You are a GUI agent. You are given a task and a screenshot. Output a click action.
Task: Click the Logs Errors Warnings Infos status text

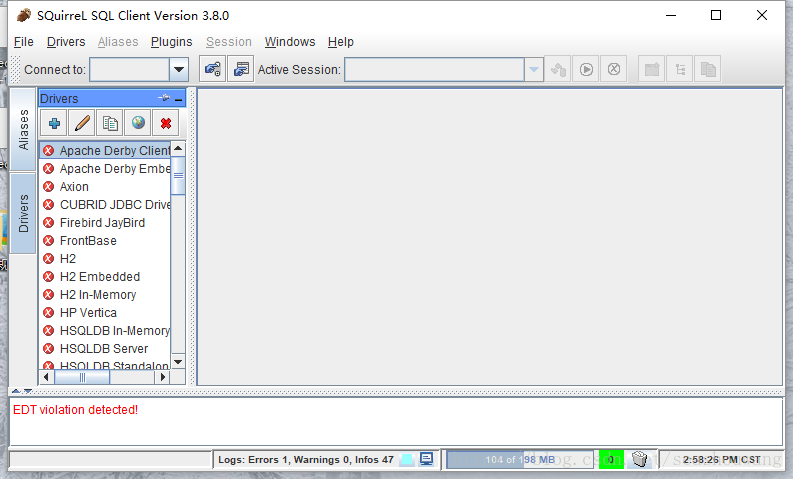[305, 459]
